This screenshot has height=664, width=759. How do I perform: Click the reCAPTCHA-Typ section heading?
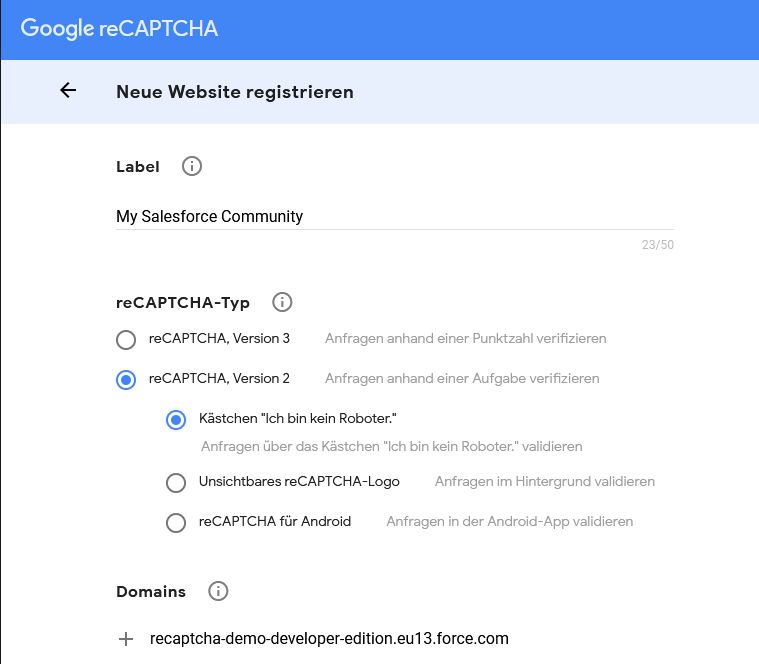click(183, 302)
